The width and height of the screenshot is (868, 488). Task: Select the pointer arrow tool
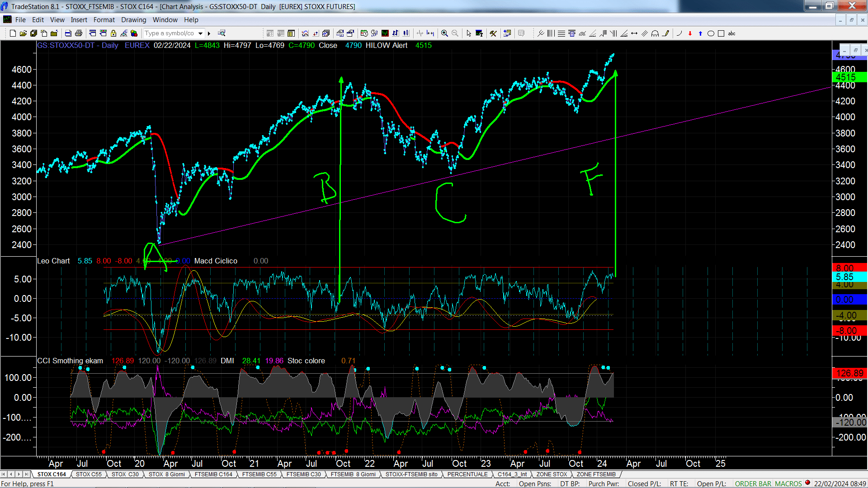(468, 33)
